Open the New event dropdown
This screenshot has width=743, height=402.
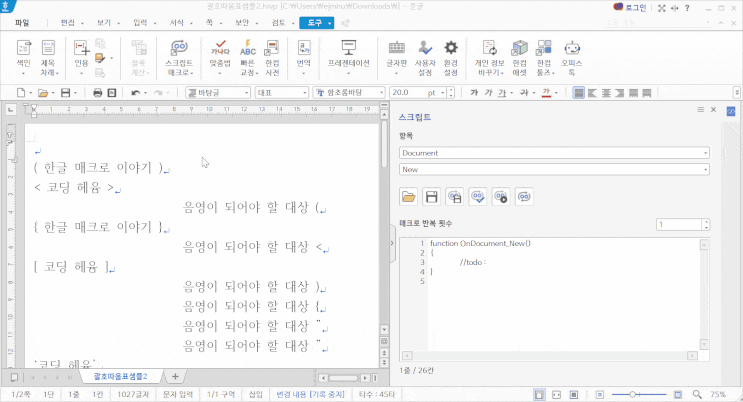[x=554, y=169]
